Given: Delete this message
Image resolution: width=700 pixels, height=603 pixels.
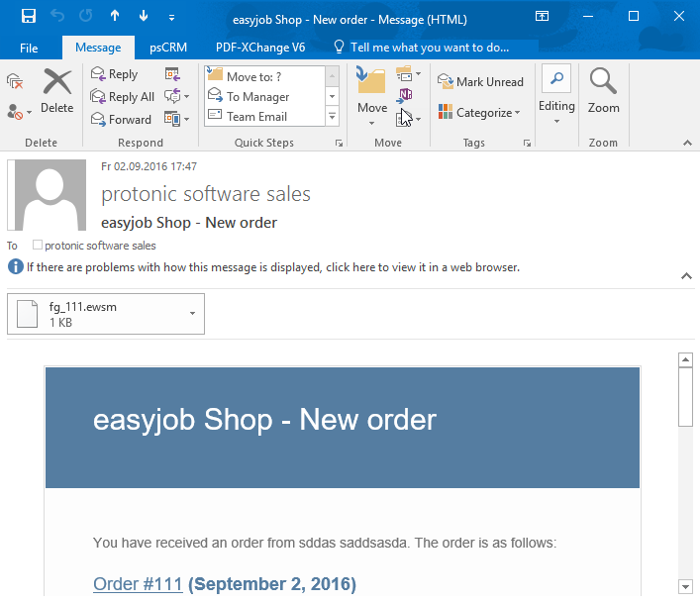Looking at the screenshot, I should click(57, 92).
